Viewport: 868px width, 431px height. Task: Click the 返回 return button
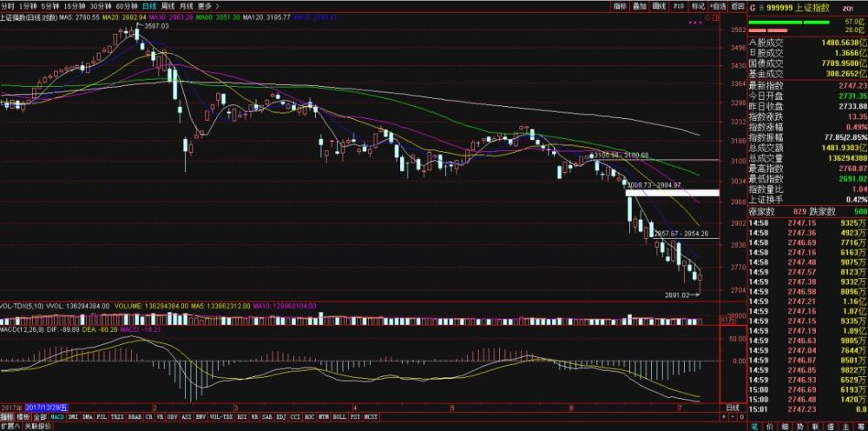737,6
